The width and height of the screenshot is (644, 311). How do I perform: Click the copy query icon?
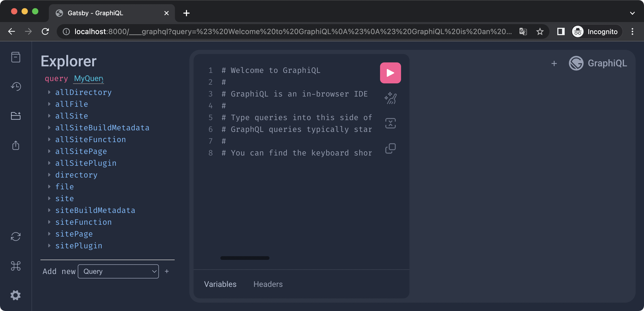(x=390, y=148)
